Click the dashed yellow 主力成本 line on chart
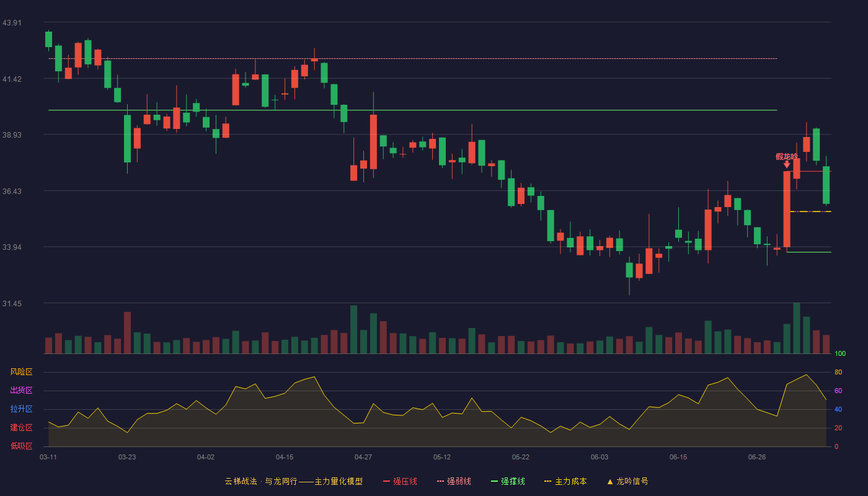 coord(810,211)
